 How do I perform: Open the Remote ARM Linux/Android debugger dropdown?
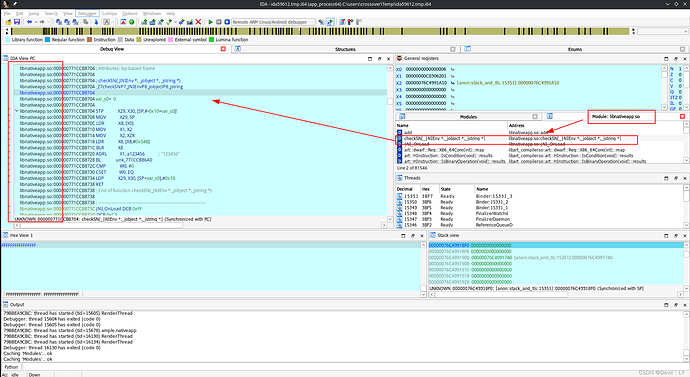pos(312,22)
